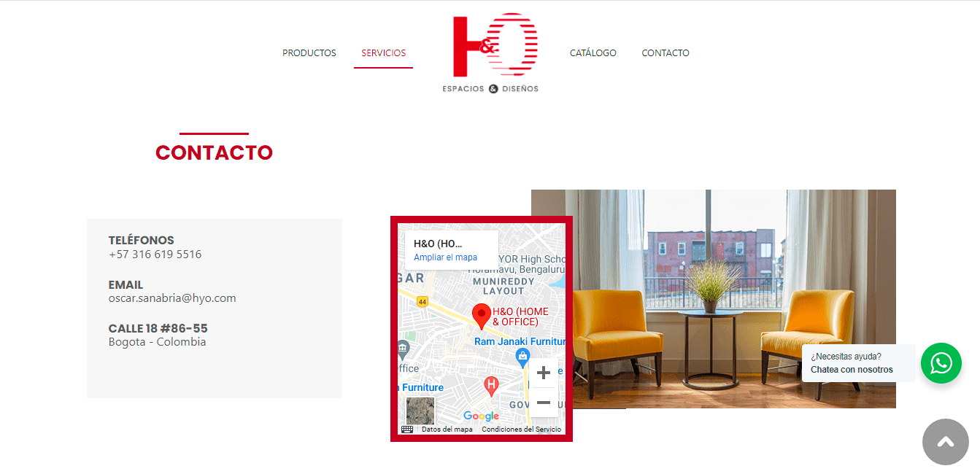Go to the CATÁLOGO page

[x=593, y=53]
